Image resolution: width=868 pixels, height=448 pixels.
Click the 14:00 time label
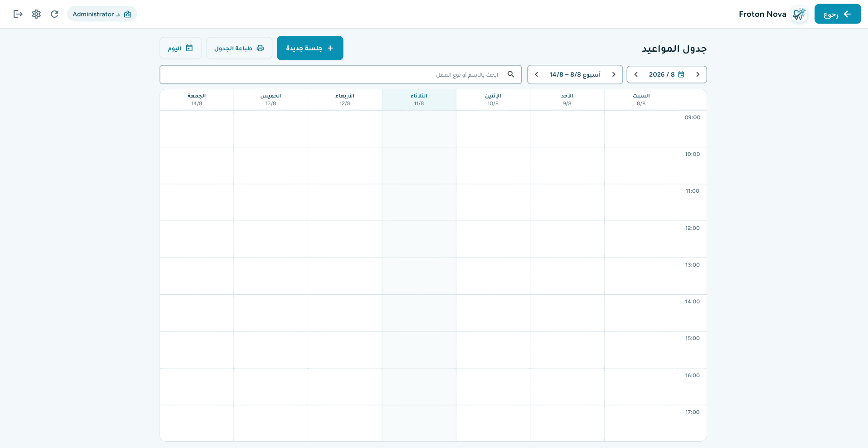coord(692,302)
